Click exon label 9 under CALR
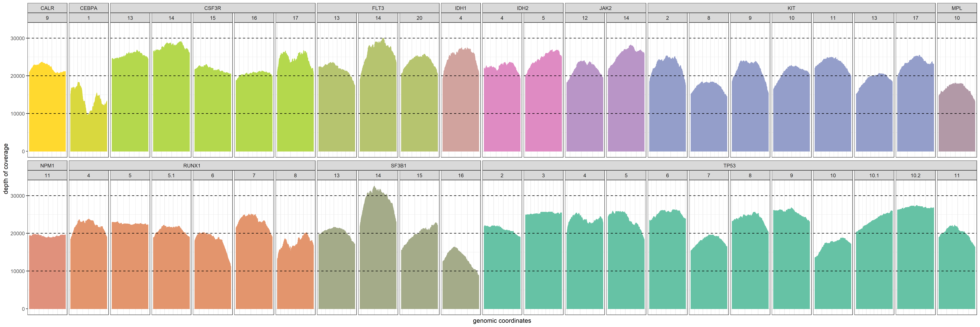Image resolution: width=980 pixels, height=327 pixels. (47, 18)
